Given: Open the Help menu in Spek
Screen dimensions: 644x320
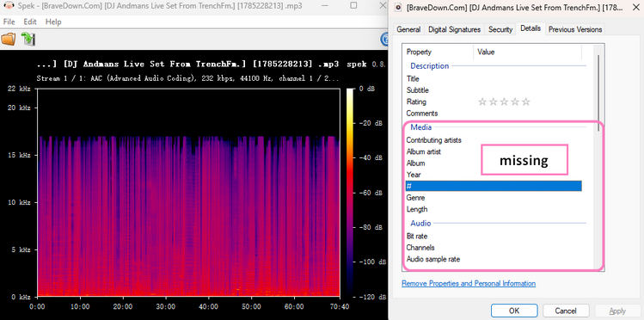Looking at the screenshot, I should [53, 22].
